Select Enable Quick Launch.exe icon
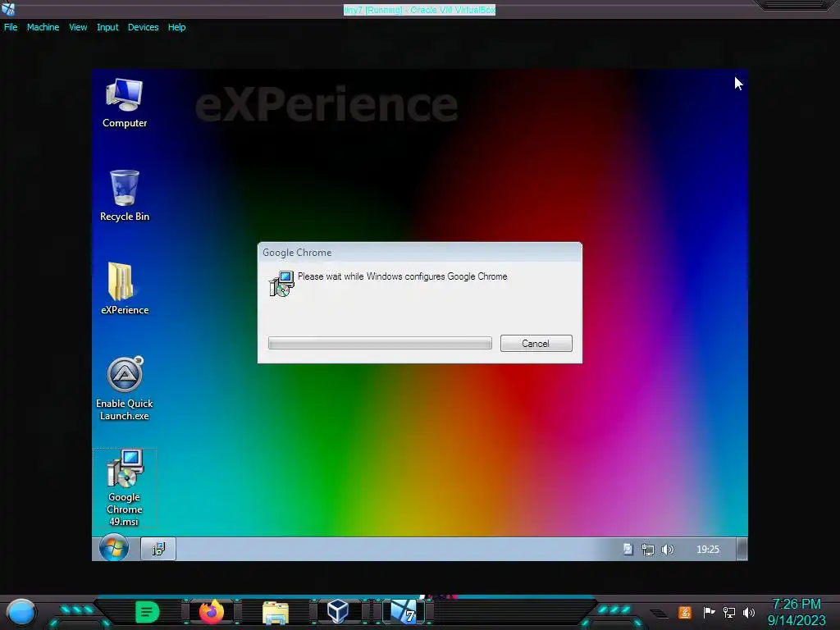 tap(125, 388)
